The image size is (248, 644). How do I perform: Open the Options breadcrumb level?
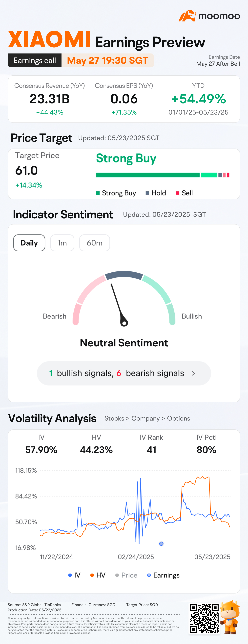tap(179, 419)
